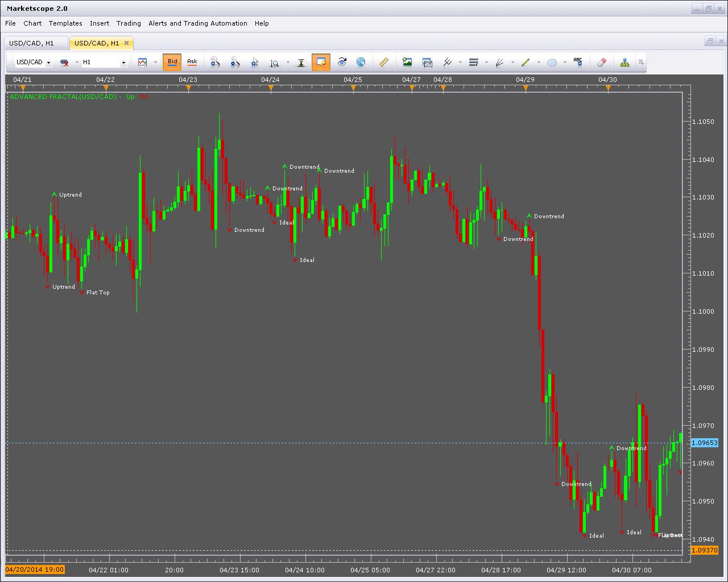Select the Andrews pitchfork tool
The height and width of the screenshot is (582, 728).
click(448, 63)
